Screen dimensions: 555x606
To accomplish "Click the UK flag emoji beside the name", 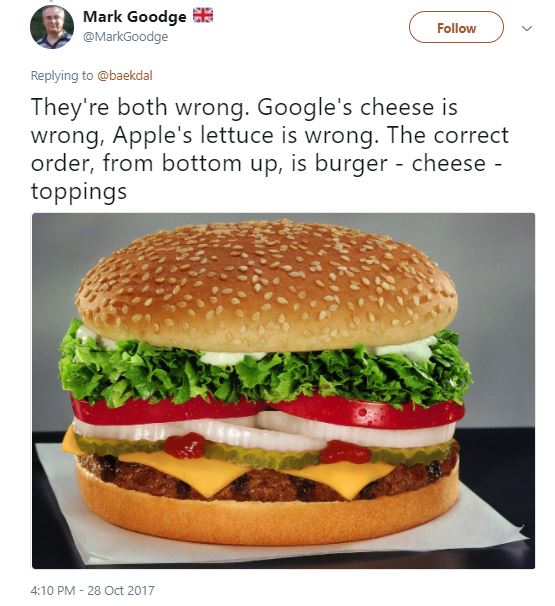I will coord(203,15).
